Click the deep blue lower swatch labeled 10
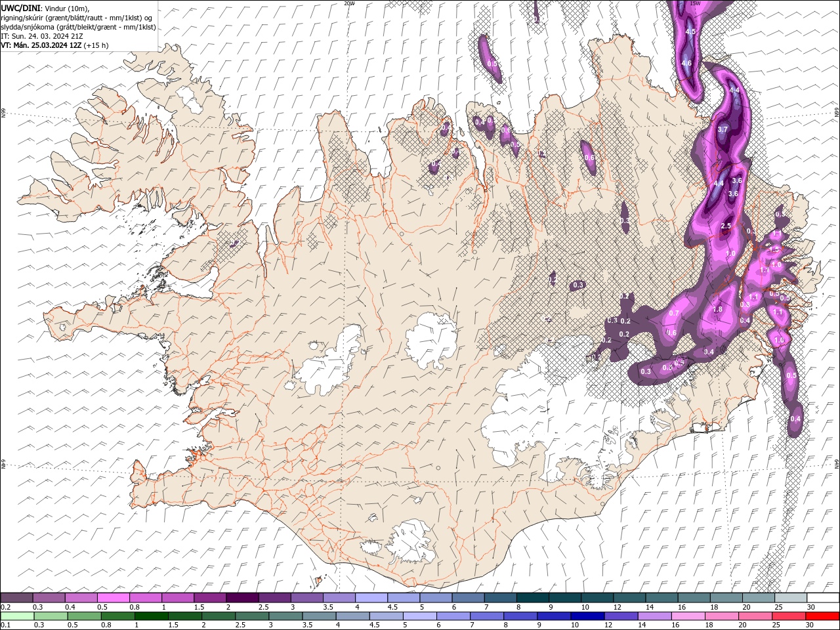 [x=587, y=616]
